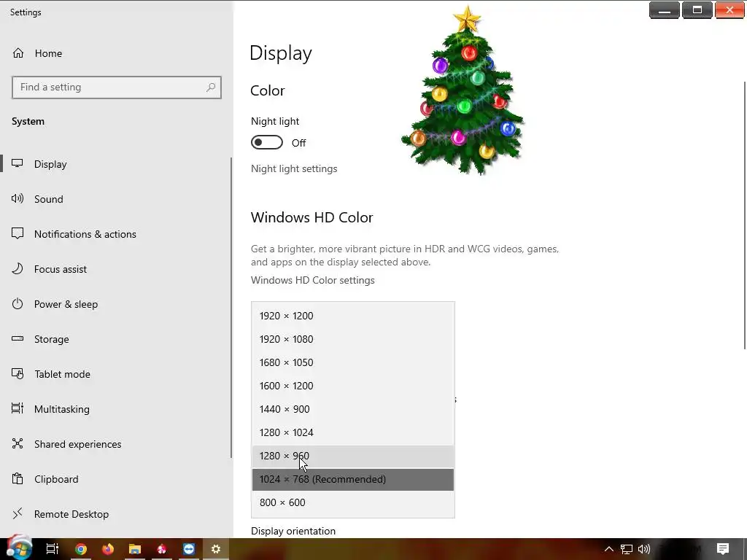Screen dimensions: 747x560
Task: Maximize the Settings window
Action: [697, 10]
